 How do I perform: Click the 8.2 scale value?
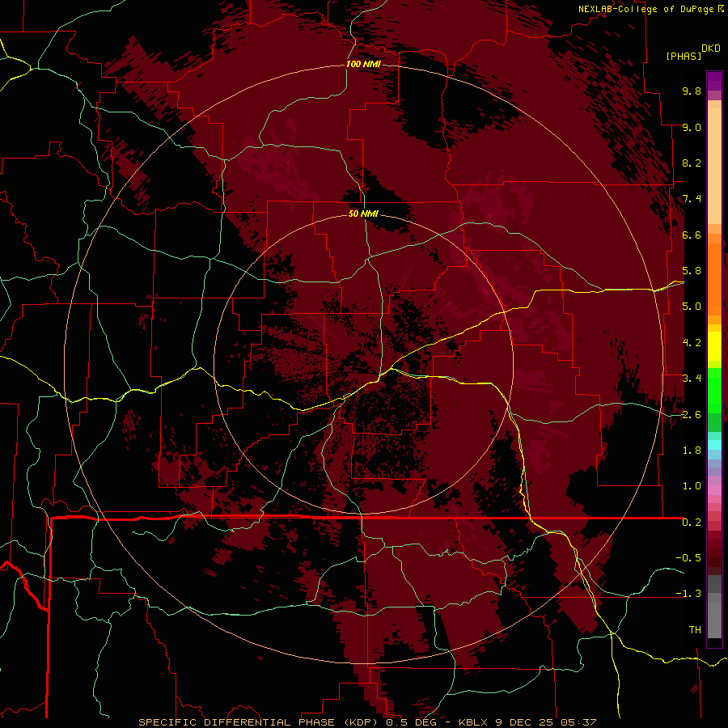[692, 163]
